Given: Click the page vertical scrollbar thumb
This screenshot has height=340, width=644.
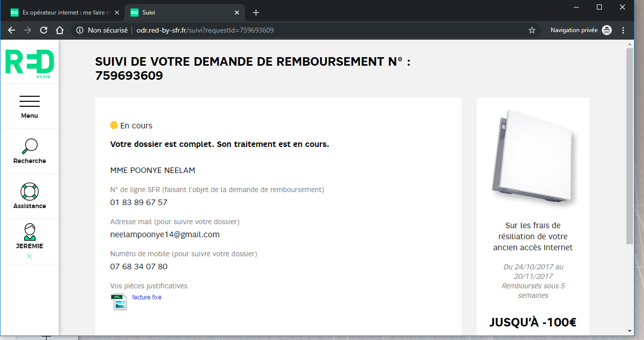Looking at the screenshot, I should pos(630,146).
